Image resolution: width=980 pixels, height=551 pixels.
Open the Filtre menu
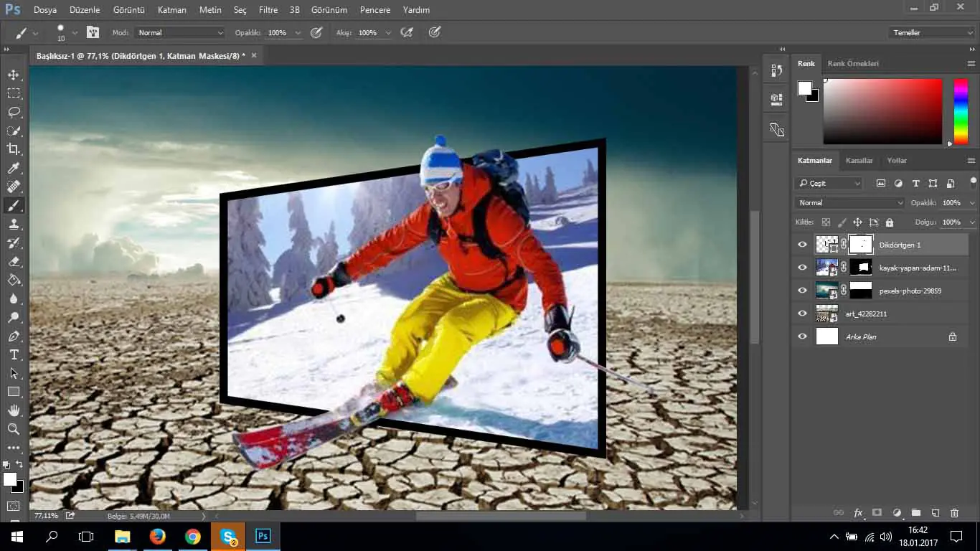268,10
